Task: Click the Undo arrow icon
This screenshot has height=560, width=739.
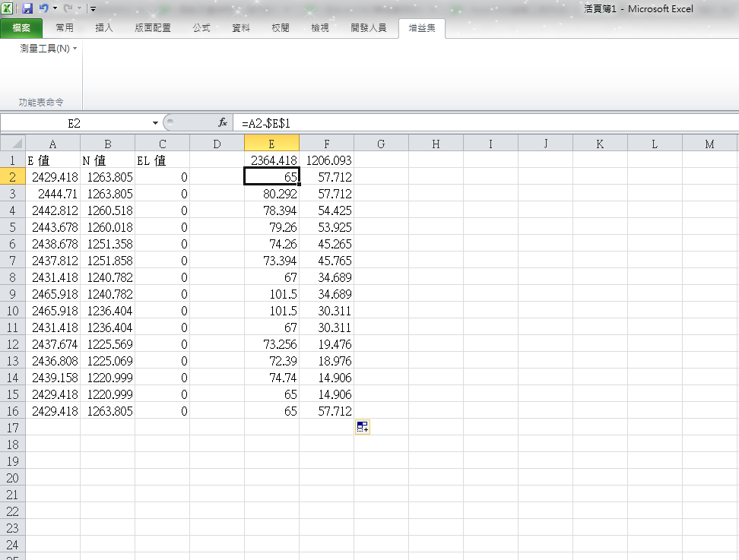Action: [x=44, y=8]
